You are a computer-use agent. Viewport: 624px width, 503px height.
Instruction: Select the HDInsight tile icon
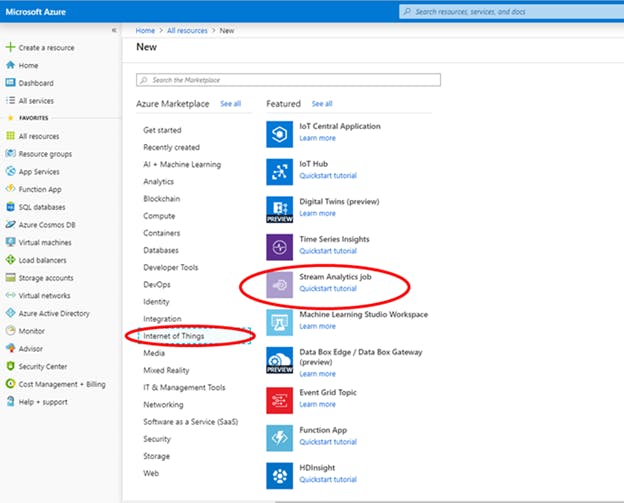point(279,476)
